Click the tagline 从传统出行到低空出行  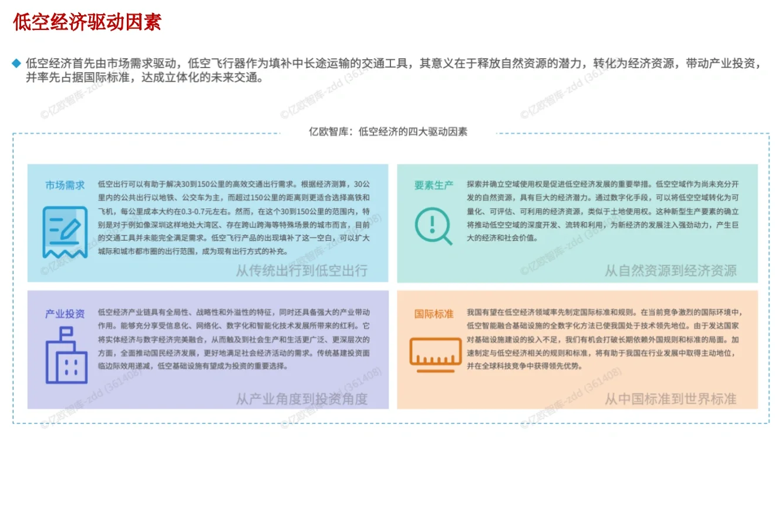[302, 271]
